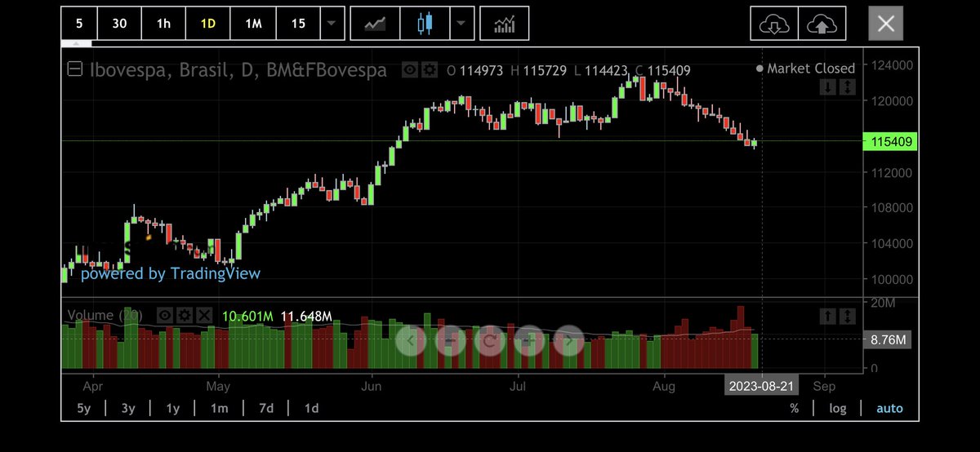Toggle percent scale mode
This screenshot has width=980, height=452.
[794, 408]
